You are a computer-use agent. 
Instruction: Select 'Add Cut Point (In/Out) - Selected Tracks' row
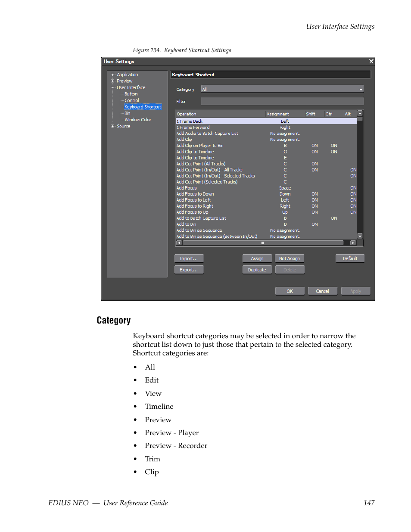tap(266, 176)
